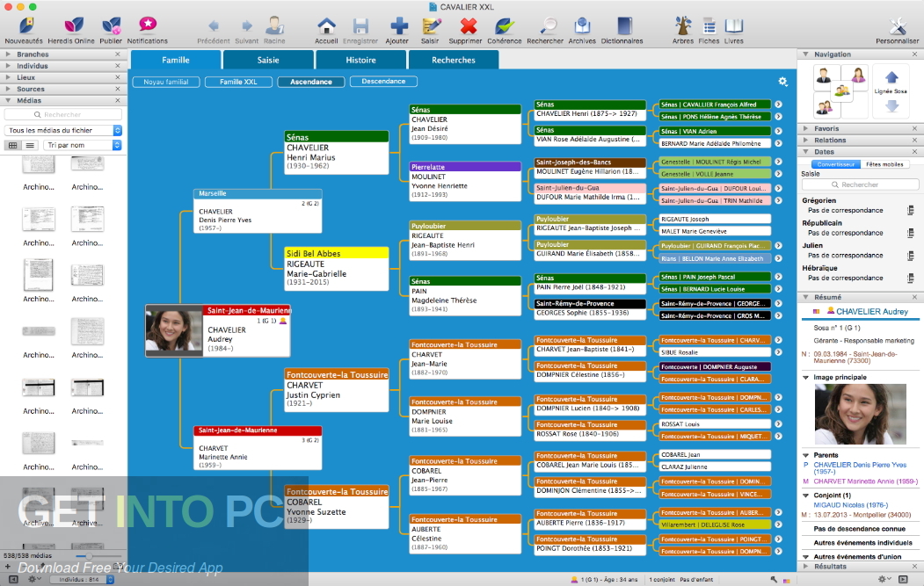This screenshot has width=924, height=586.
Task: Select the Famille XXL view
Action: click(238, 82)
